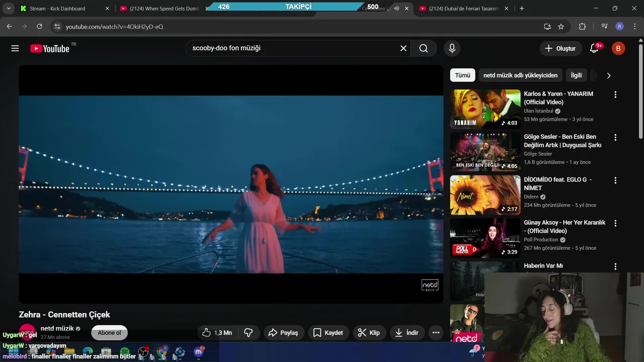Click the Oluştur create button
Image resolution: width=644 pixels, height=362 pixels.
point(560,48)
